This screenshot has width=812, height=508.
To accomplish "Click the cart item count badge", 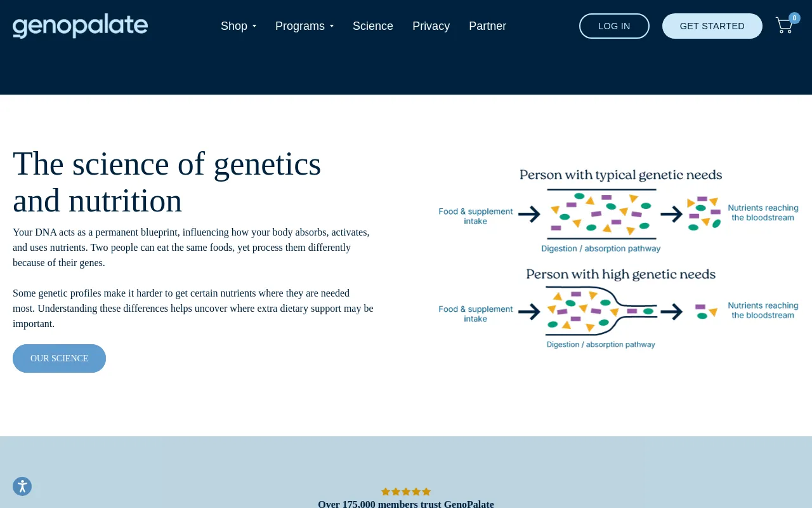I will (x=794, y=18).
